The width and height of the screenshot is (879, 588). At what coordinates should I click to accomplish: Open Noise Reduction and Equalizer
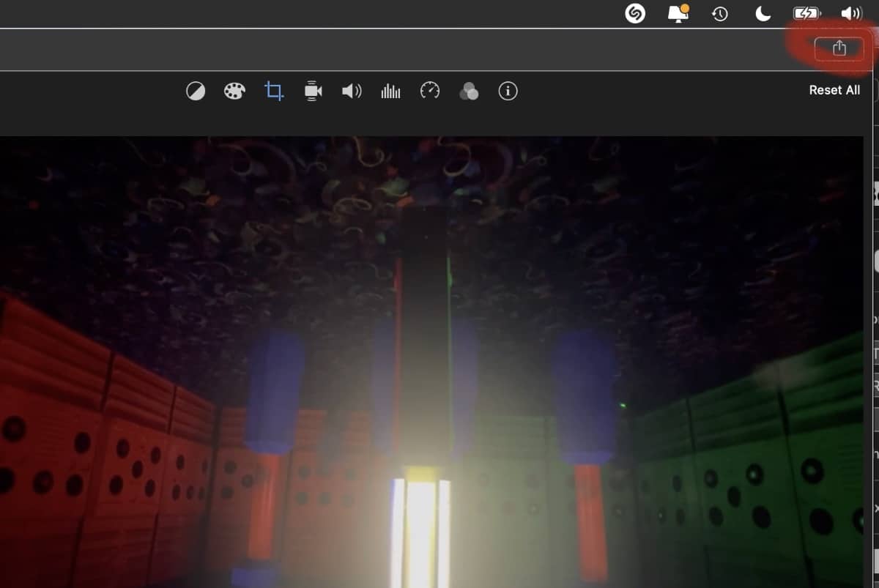[390, 91]
